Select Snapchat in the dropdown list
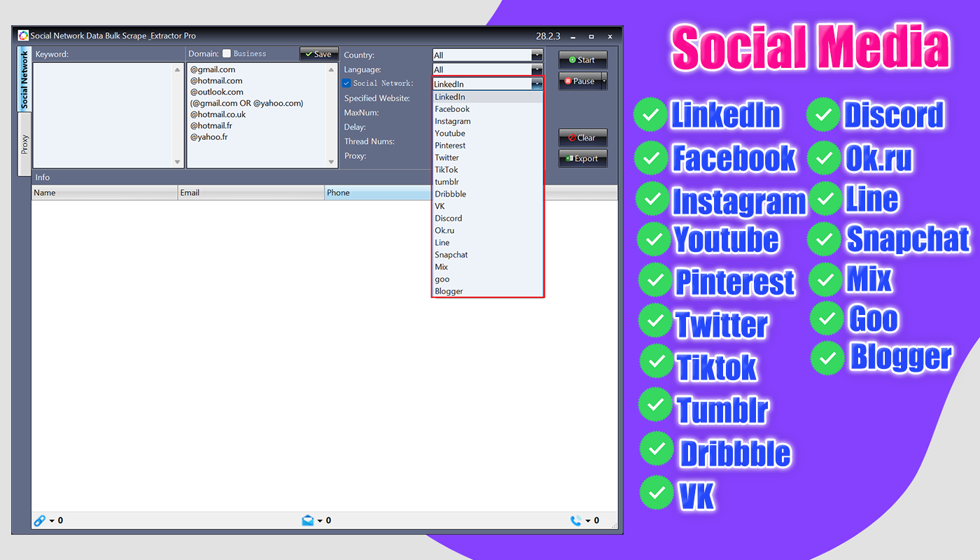The image size is (980, 560). [487, 255]
